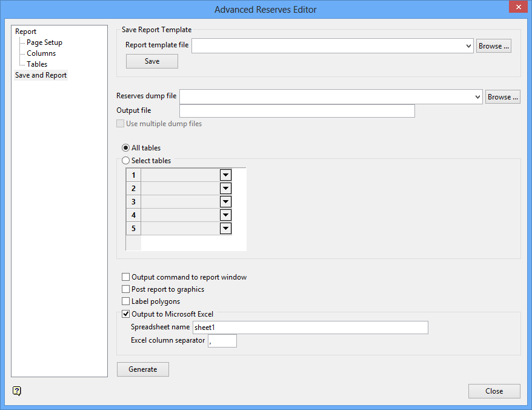Enable Output command to report window
This screenshot has width=532, height=410.
coord(126,277)
